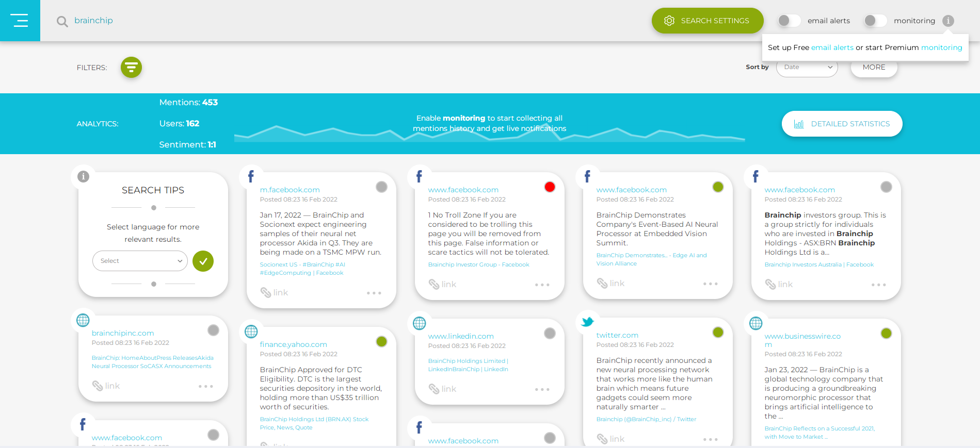Screen dimensions: 980x448
Task: Open link on m.facebook.com card
Action: [274, 292]
